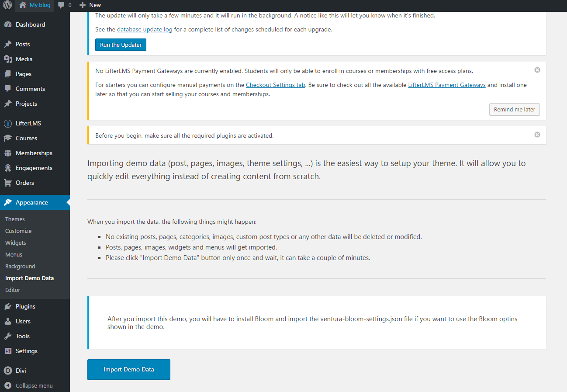567x392 pixels.
Task: Open the Plugins menu label
Action: click(25, 306)
